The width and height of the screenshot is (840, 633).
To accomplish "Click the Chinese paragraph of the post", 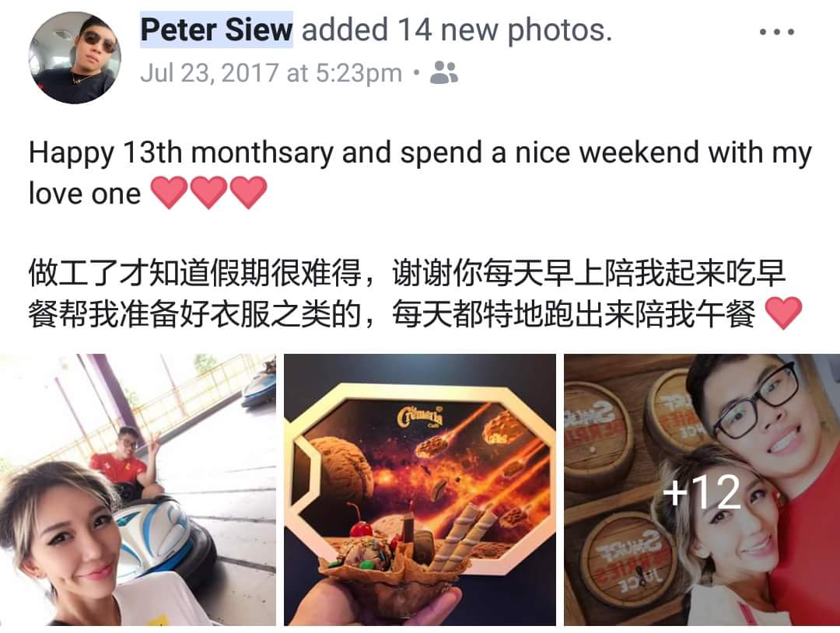I will click(415, 293).
